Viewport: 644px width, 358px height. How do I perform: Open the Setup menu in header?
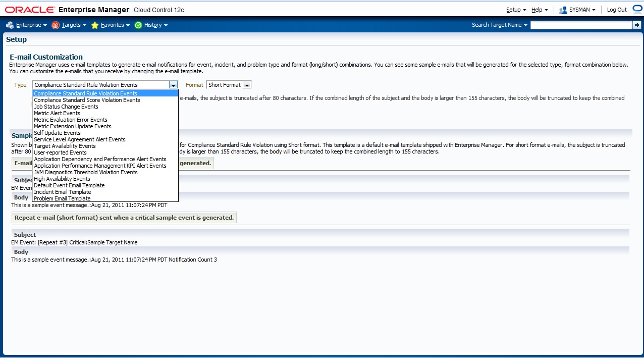(516, 10)
